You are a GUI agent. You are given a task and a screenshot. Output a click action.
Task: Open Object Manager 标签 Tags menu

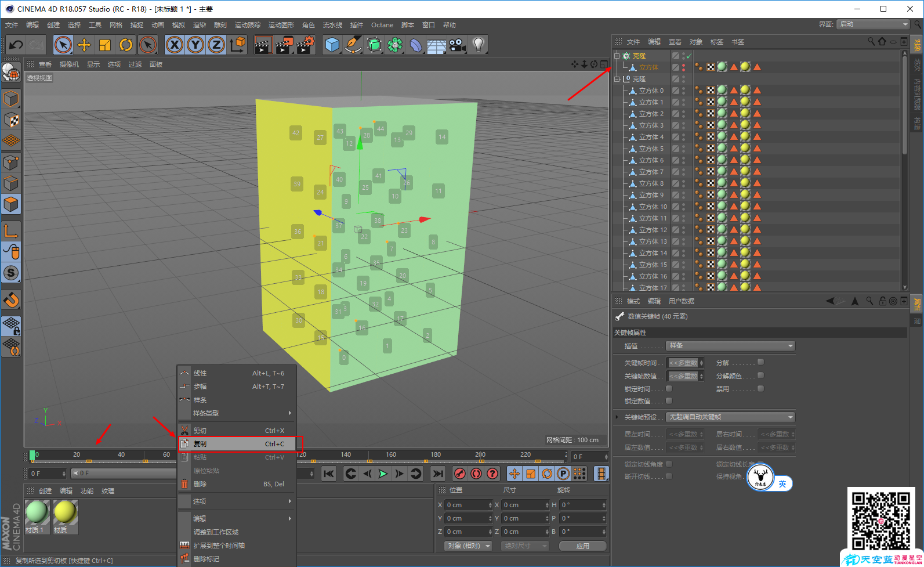(x=717, y=42)
